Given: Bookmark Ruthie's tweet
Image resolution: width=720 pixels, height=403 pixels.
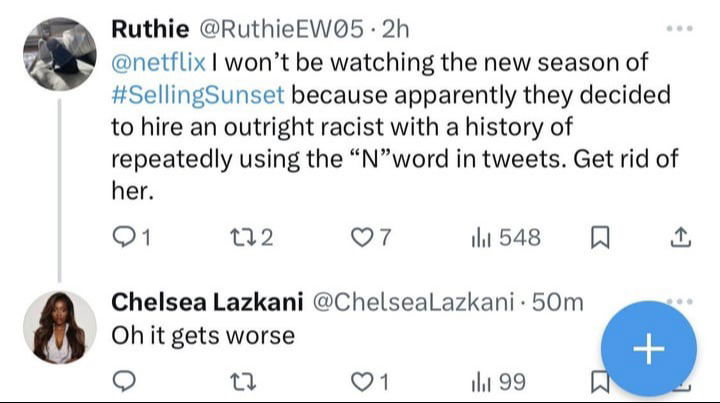Looking at the screenshot, I should pyautogui.click(x=603, y=237).
